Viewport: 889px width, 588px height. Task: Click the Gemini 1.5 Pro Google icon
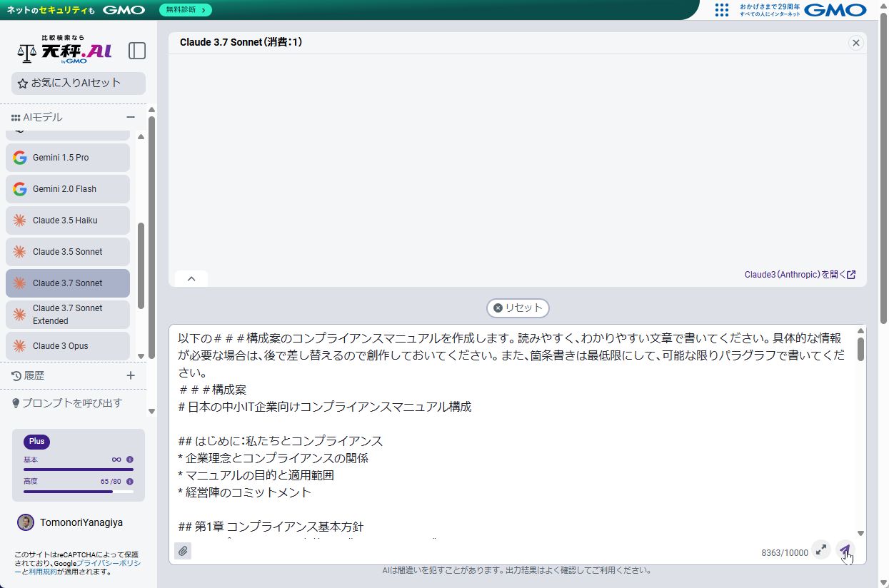[19, 158]
